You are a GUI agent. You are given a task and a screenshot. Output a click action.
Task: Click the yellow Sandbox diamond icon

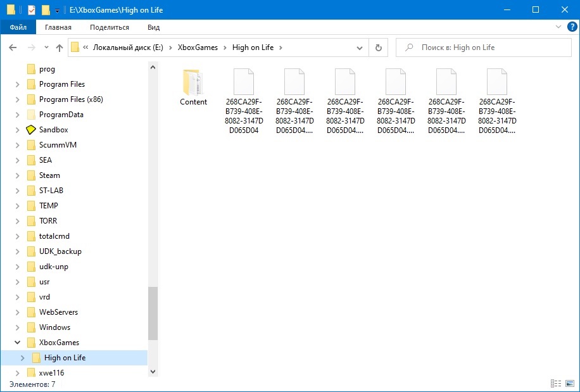[31, 129]
